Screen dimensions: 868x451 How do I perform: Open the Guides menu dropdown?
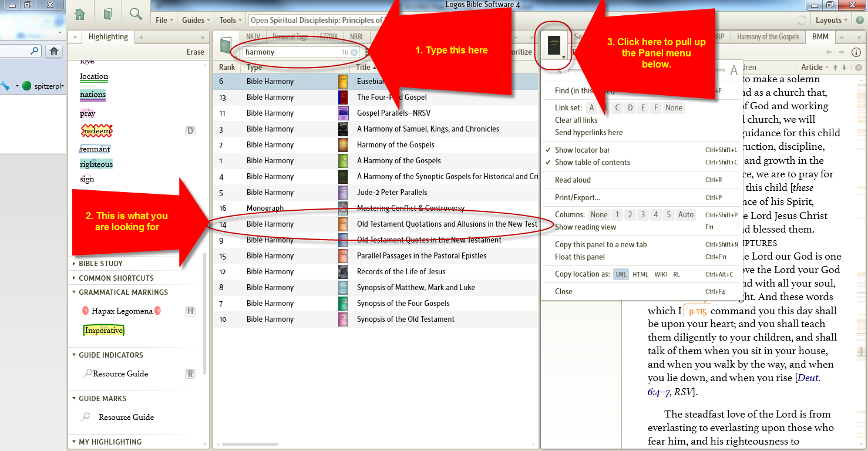(196, 20)
